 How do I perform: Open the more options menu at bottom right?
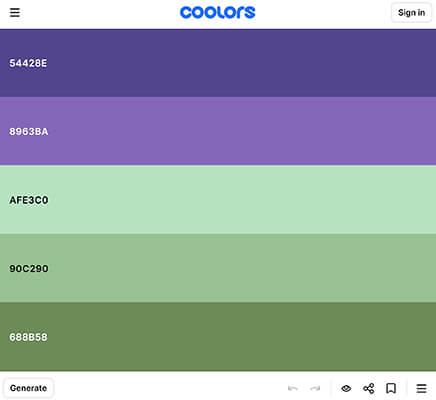tap(422, 388)
